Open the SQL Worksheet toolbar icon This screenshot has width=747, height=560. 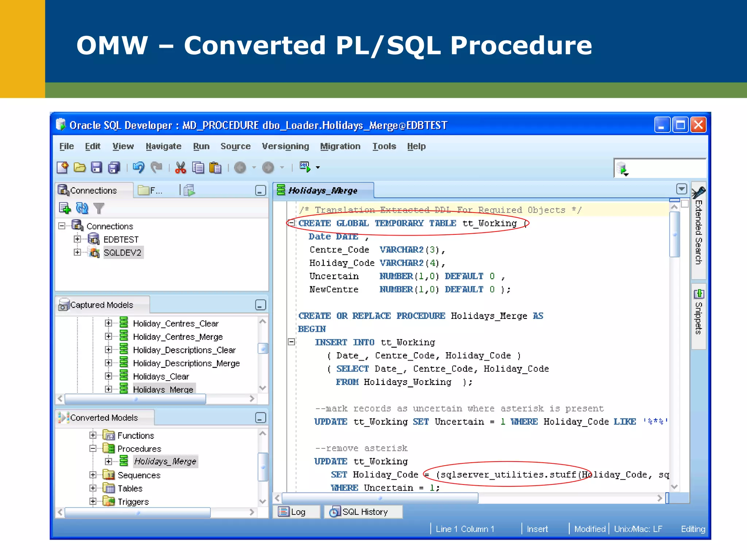click(x=305, y=167)
